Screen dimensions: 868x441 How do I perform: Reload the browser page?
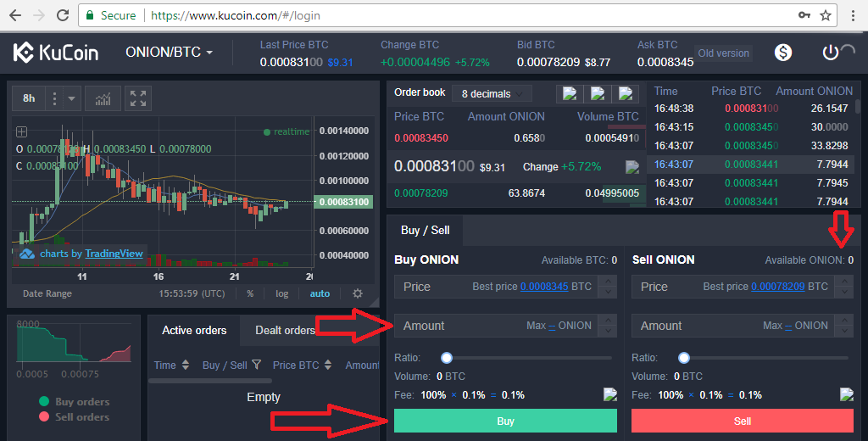click(63, 15)
